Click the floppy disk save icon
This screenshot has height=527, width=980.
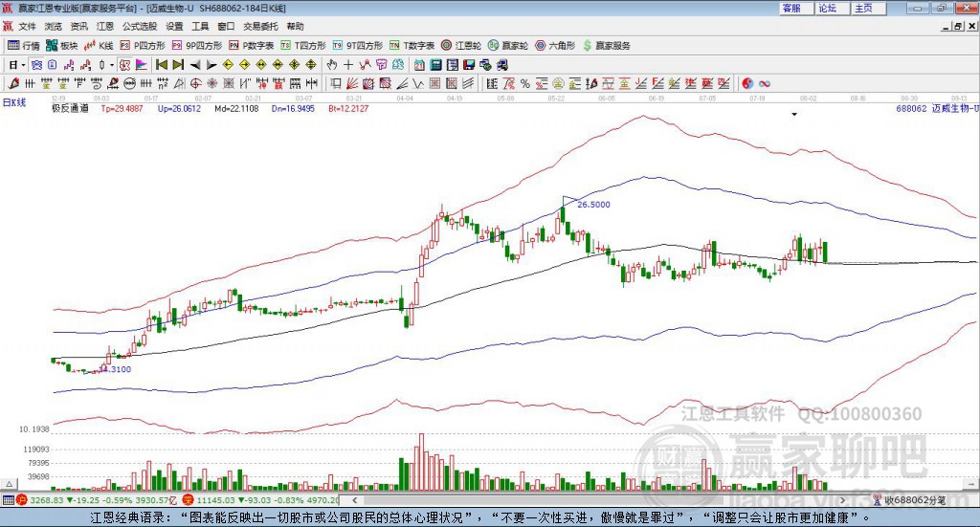[469, 64]
